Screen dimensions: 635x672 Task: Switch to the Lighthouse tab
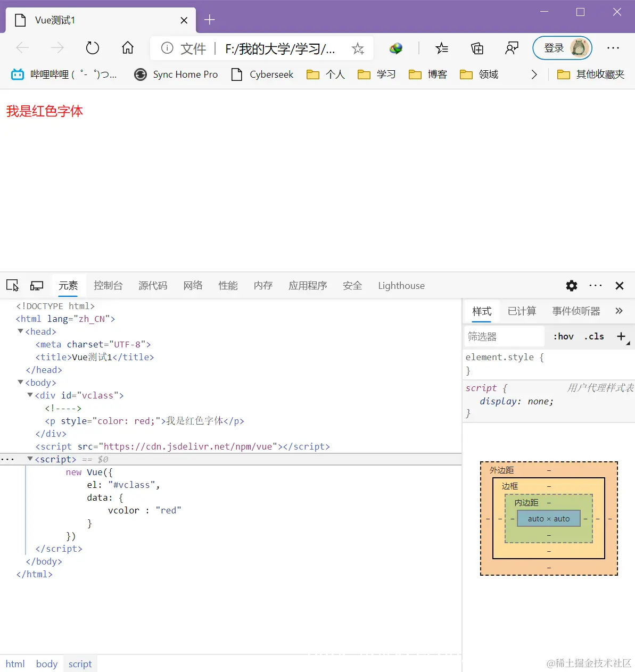click(401, 286)
